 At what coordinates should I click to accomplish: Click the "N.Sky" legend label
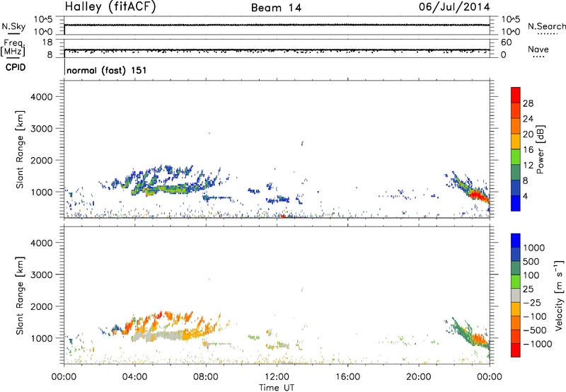pyautogui.click(x=13, y=26)
